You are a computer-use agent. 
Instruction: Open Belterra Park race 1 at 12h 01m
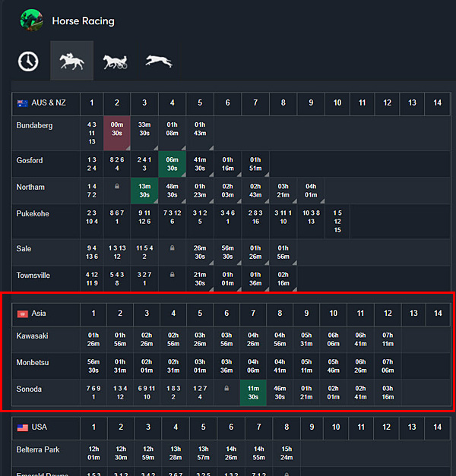93,453
